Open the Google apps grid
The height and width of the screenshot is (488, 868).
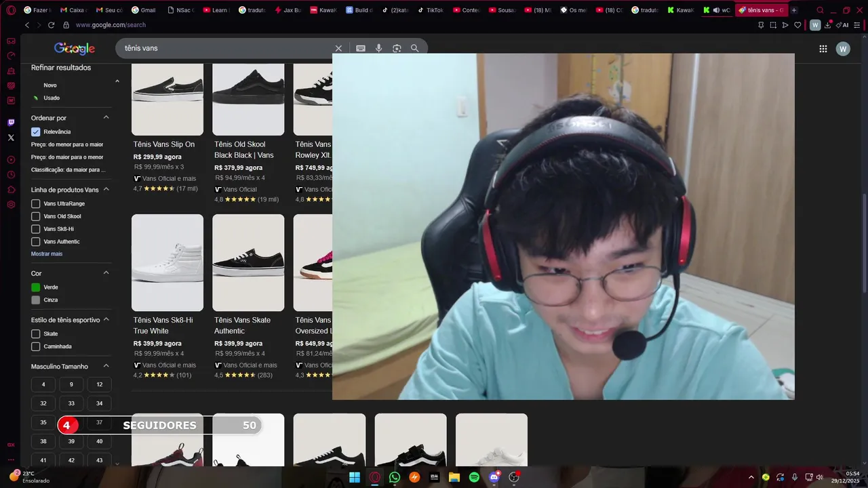point(823,49)
